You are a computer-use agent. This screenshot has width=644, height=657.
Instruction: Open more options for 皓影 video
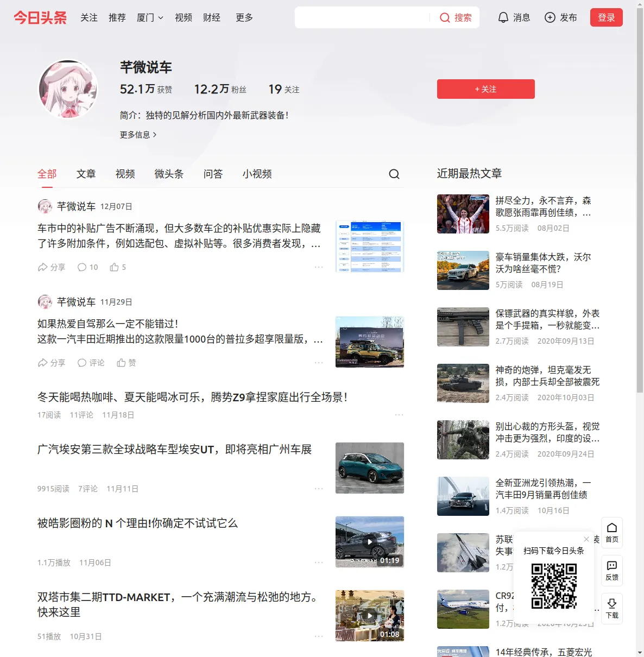[319, 563]
